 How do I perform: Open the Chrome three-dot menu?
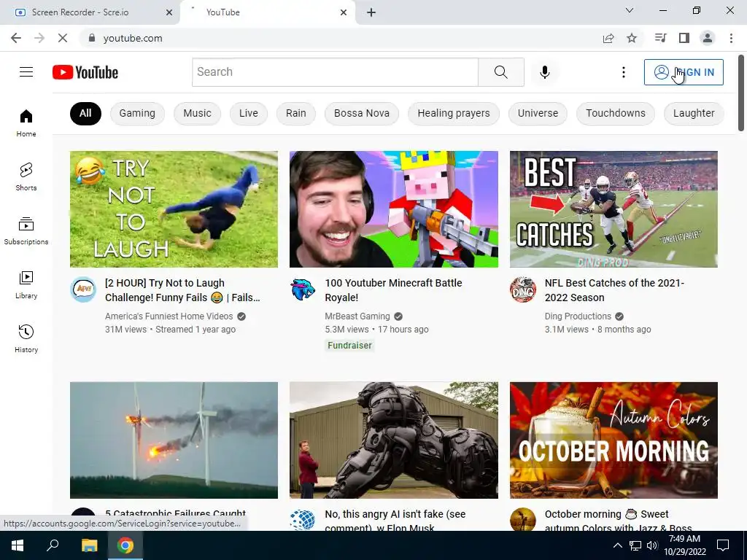pyautogui.click(x=731, y=38)
